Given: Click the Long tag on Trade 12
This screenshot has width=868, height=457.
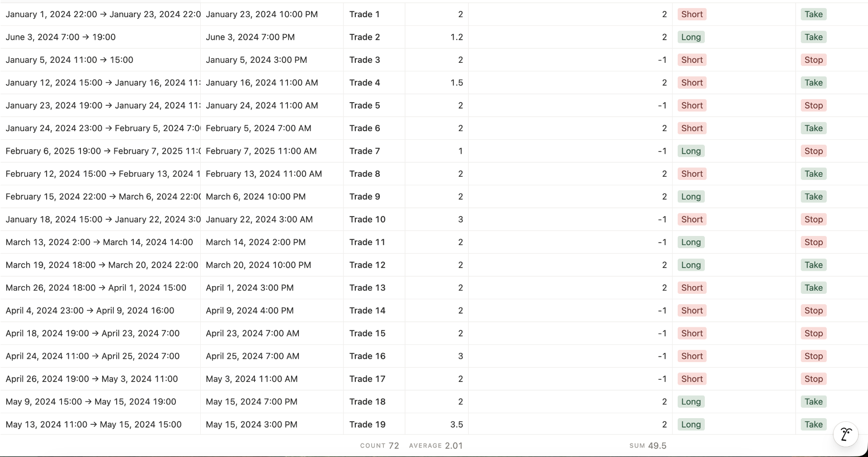Looking at the screenshot, I should point(691,265).
